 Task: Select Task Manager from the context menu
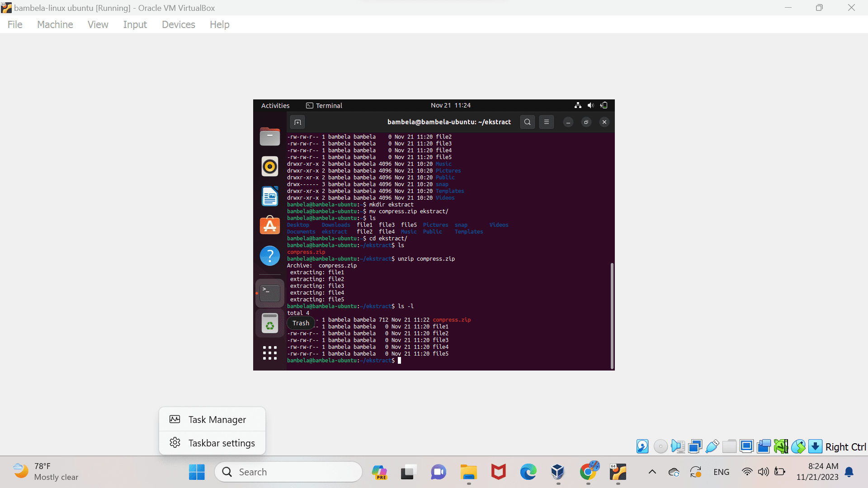tap(212, 419)
